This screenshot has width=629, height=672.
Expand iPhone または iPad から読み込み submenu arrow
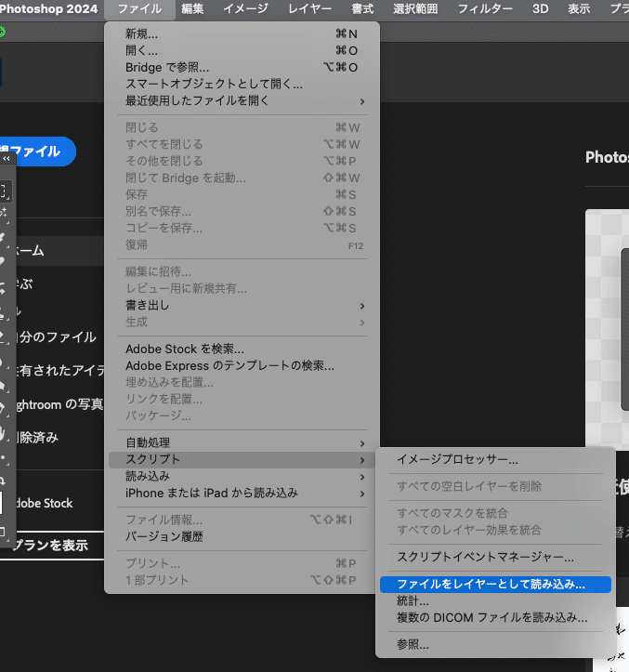point(362,494)
